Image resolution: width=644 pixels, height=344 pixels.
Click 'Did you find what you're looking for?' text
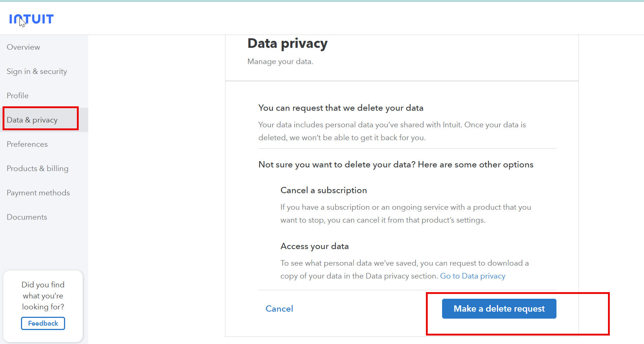coord(43,296)
